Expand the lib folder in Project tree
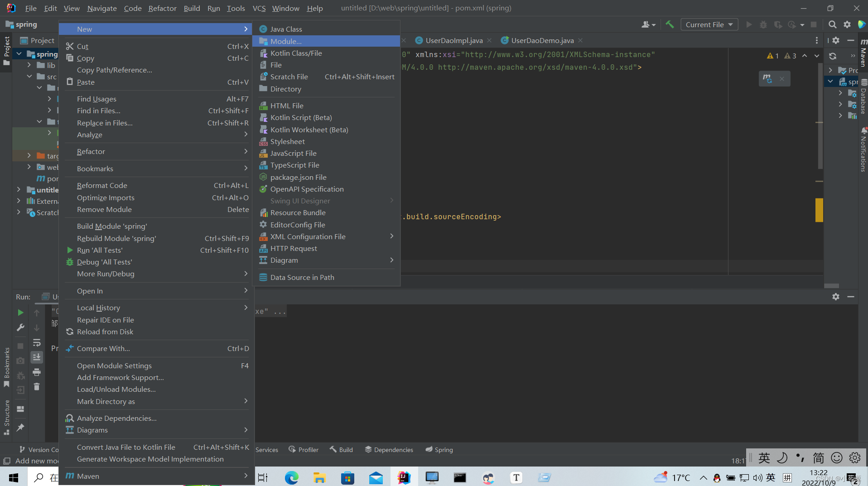 point(29,65)
